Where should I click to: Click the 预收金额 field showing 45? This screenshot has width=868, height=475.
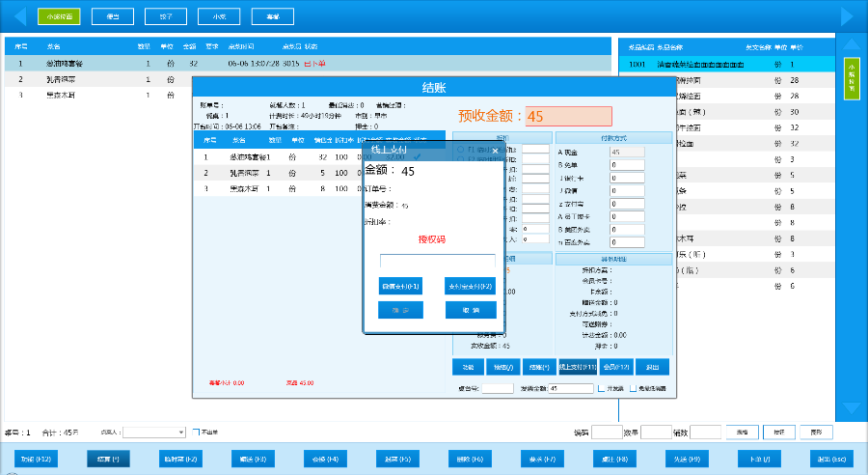tap(568, 116)
